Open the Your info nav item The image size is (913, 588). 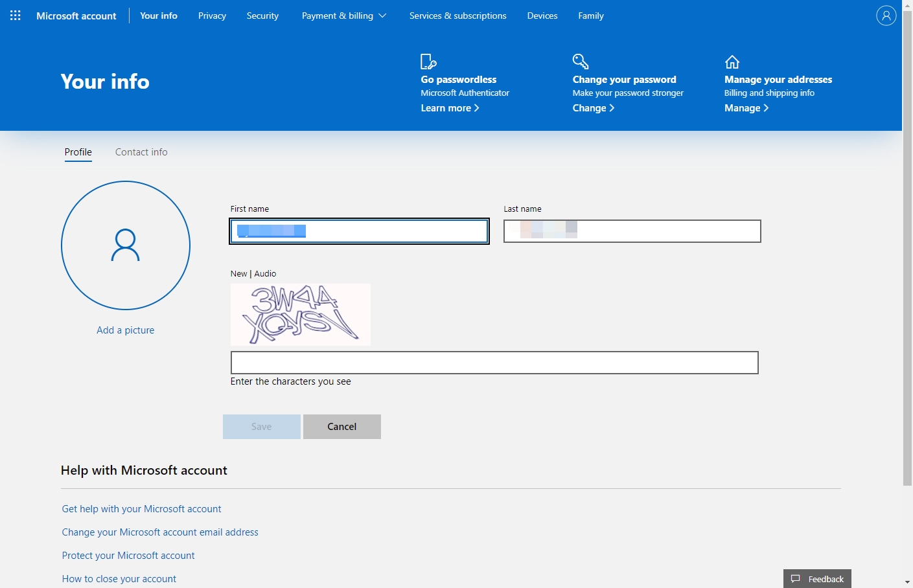[x=159, y=16]
